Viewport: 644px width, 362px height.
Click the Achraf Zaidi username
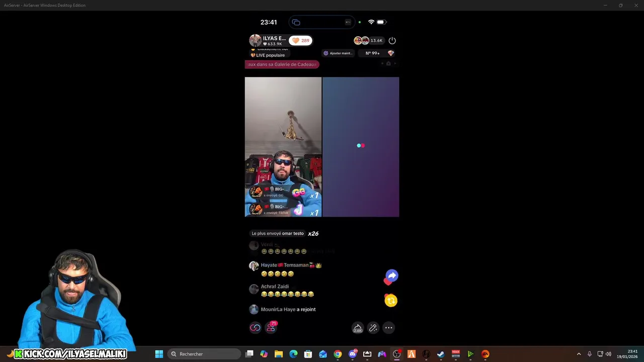(275, 287)
